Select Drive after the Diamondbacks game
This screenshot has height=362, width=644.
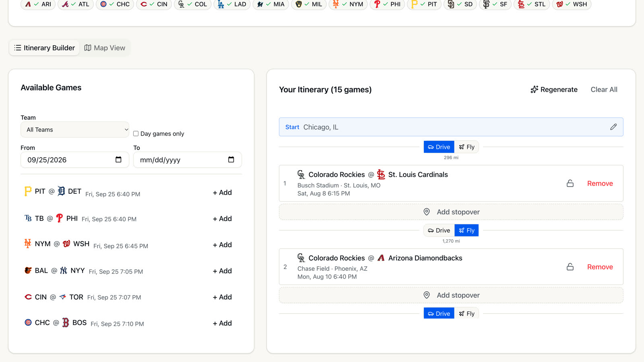(x=439, y=313)
